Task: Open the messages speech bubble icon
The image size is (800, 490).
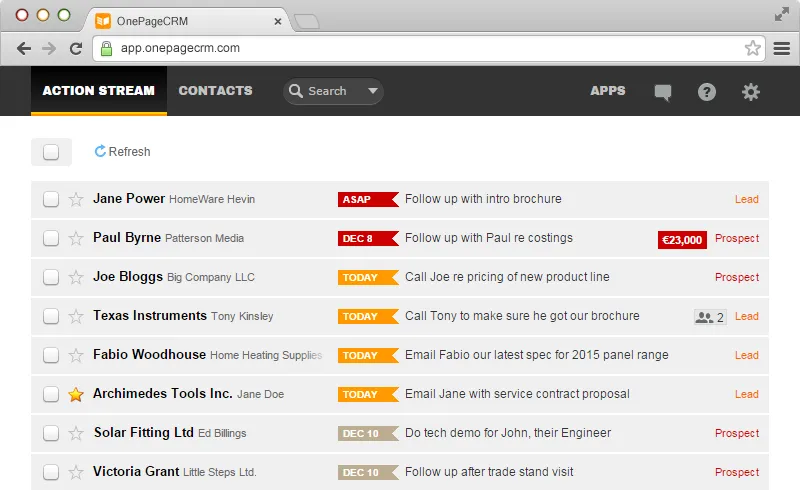Action: coord(663,92)
